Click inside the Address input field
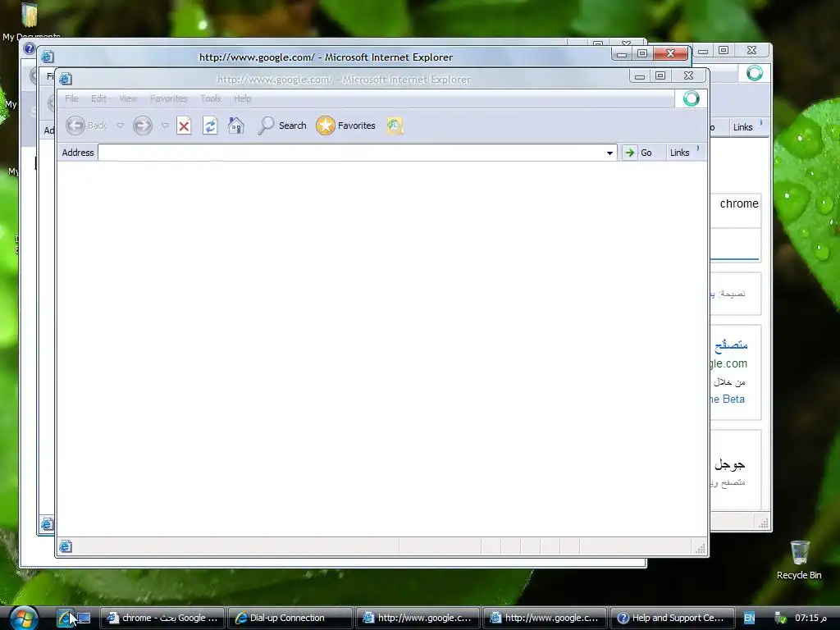The height and width of the screenshot is (630, 840). (x=351, y=153)
